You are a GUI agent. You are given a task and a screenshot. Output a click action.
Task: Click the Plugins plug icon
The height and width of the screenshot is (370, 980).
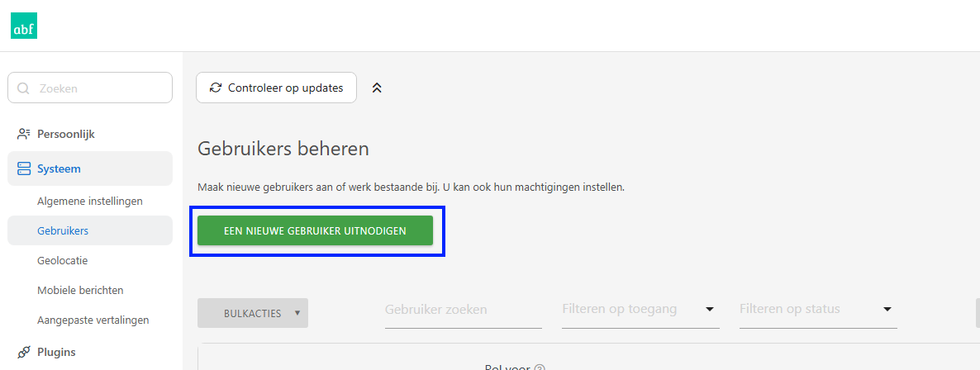pos(24,352)
